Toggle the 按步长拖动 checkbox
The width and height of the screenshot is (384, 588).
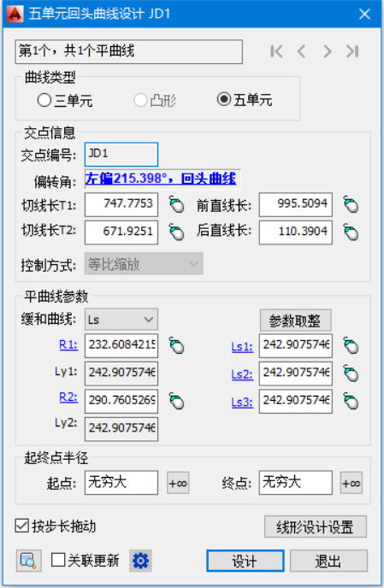56,526
